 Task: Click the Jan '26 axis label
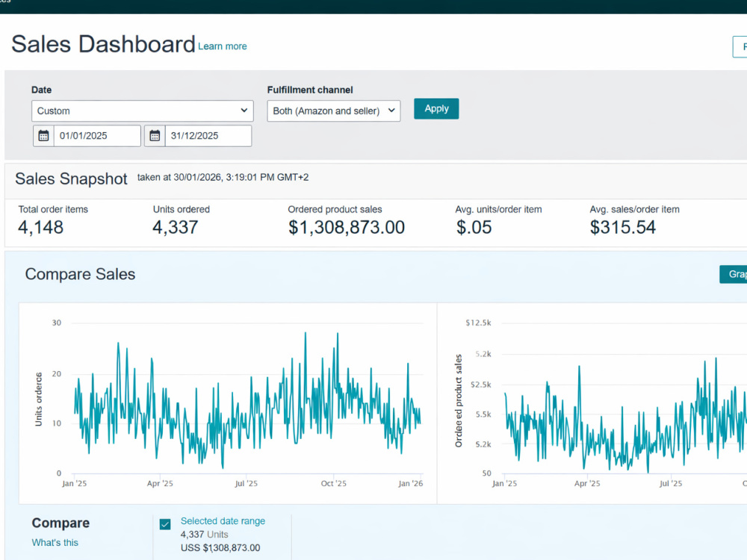[410, 483]
